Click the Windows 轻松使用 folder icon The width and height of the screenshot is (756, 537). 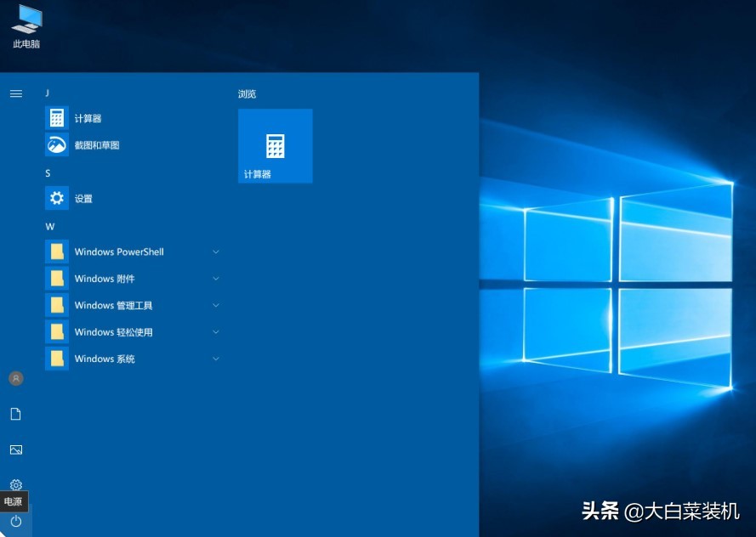57,332
